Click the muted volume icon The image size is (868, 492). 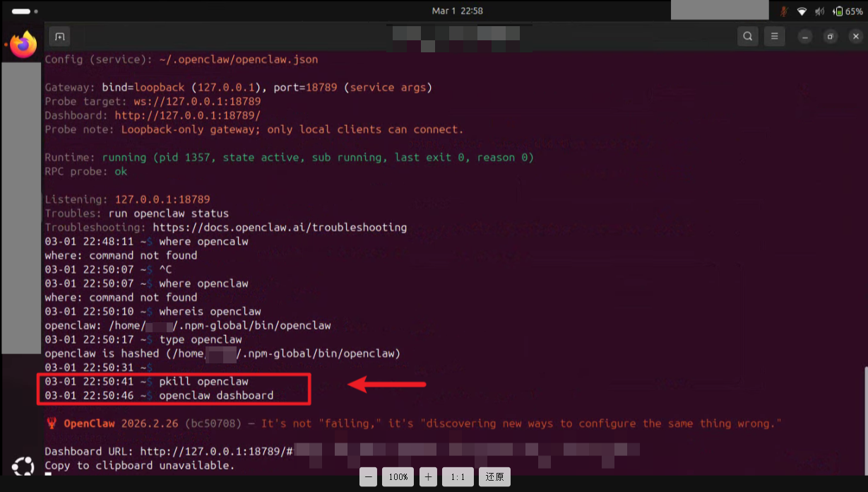pos(820,11)
